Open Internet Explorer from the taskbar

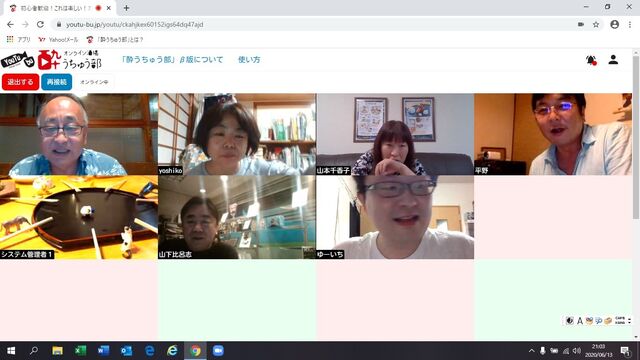tap(172, 351)
